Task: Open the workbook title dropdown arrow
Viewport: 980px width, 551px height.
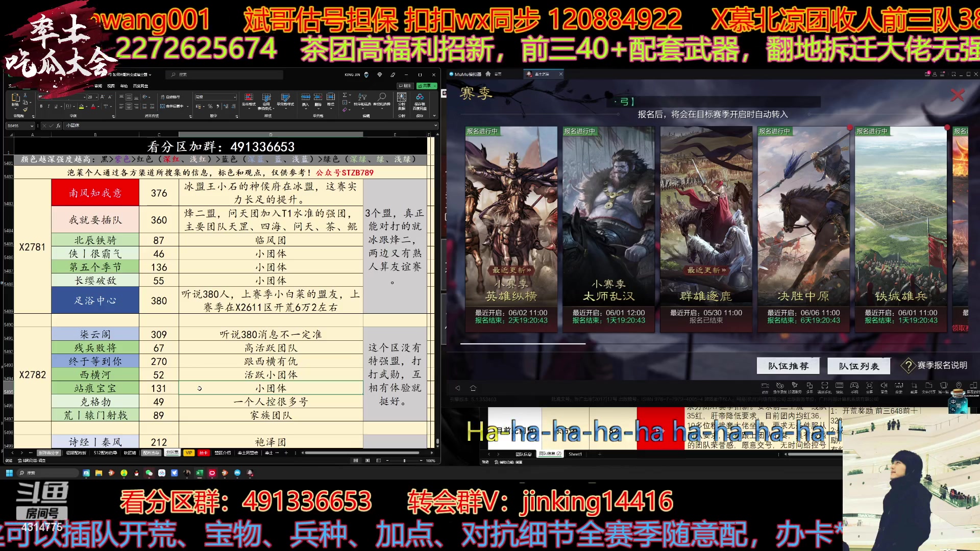Action: [150, 74]
